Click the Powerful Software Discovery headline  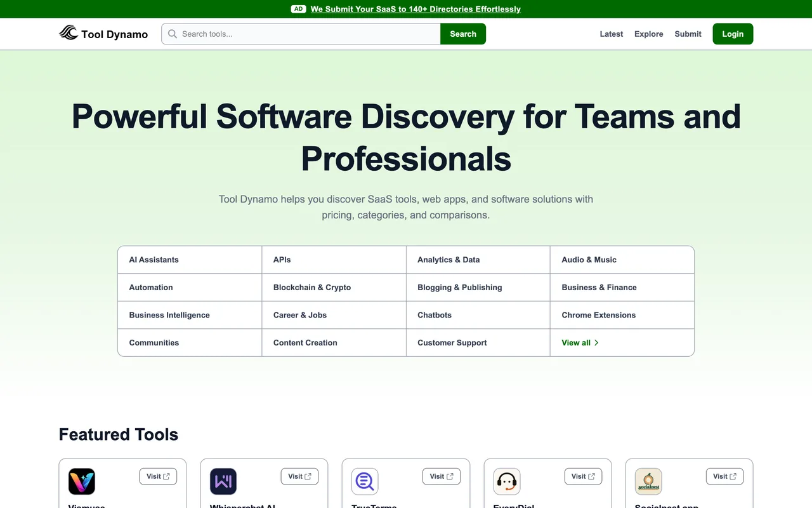406,137
